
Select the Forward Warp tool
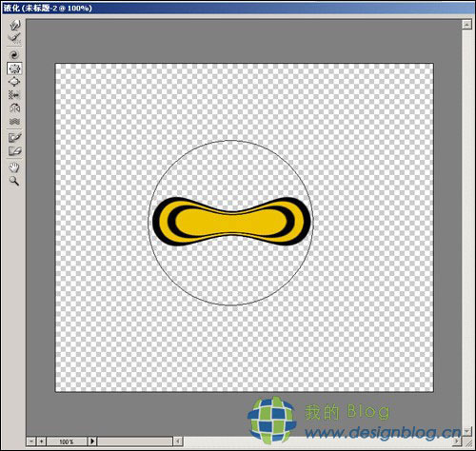coord(14,25)
